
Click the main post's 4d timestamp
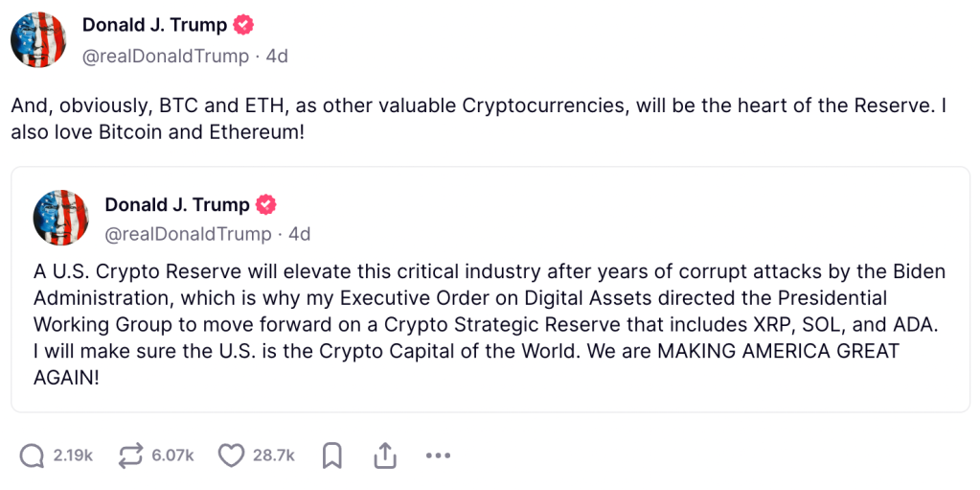277,57
